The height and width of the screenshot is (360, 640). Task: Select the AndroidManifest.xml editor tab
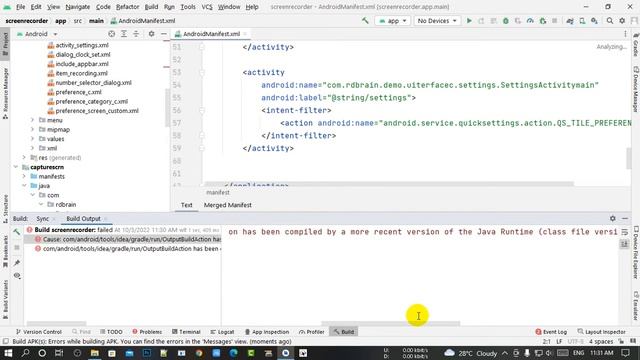click(x=210, y=34)
